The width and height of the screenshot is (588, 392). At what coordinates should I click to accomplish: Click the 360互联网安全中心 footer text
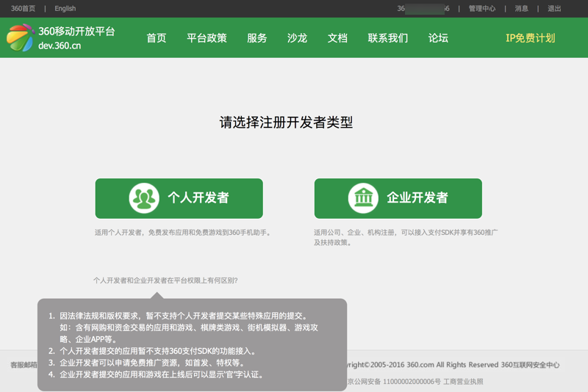(x=530, y=365)
